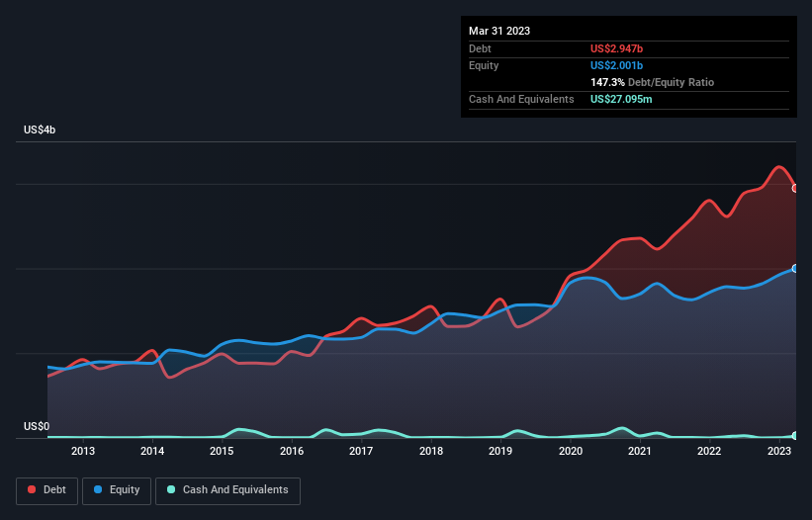Click the 147.3% Debt/Equity Ratio text
Image resolution: width=812 pixels, height=520 pixels.
(x=652, y=82)
